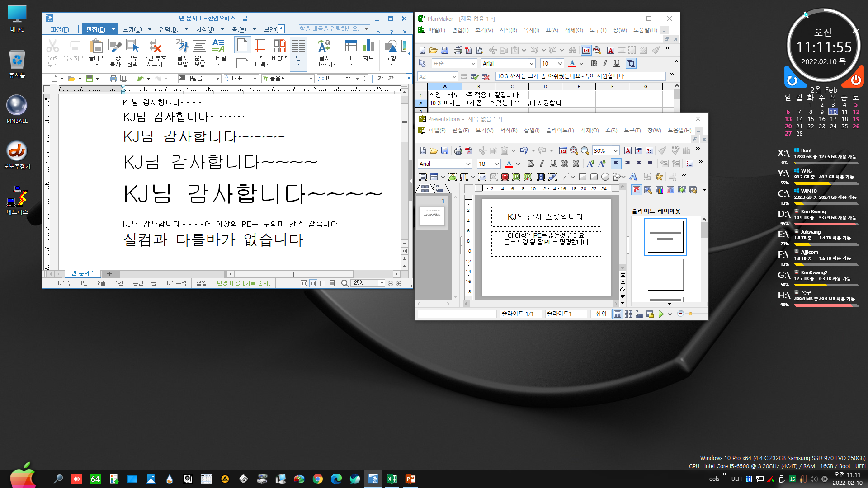Click 변경 내용 [기록 중지] in status bar
868x488 pixels.
[244, 283]
